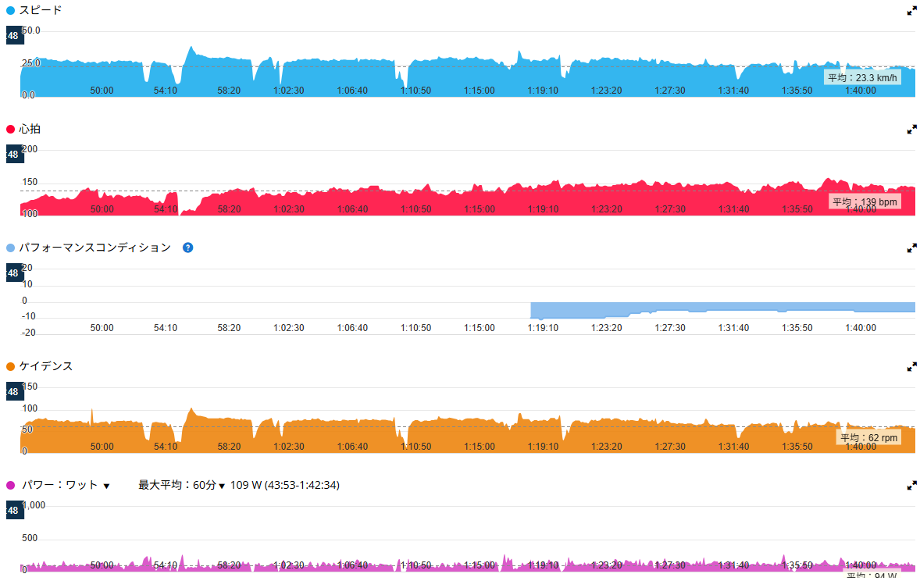Click the 109 W max average value
The image size is (920, 588).
pyautogui.click(x=246, y=485)
